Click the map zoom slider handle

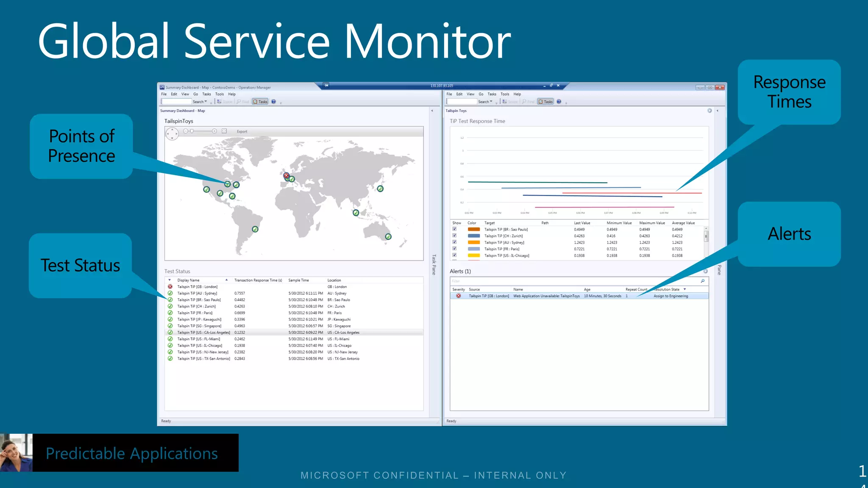pyautogui.click(x=192, y=131)
